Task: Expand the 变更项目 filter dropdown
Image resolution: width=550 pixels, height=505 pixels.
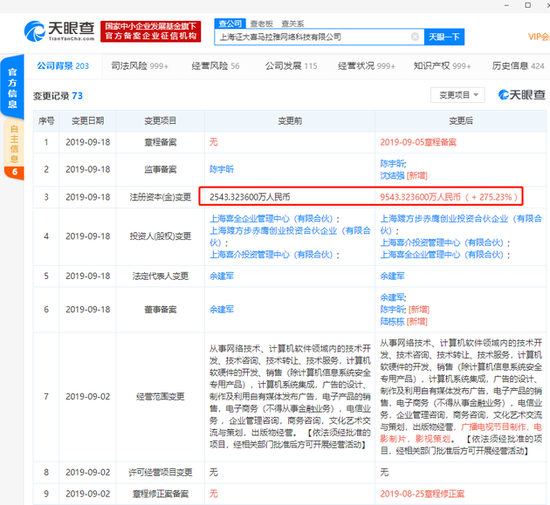Action: point(457,95)
